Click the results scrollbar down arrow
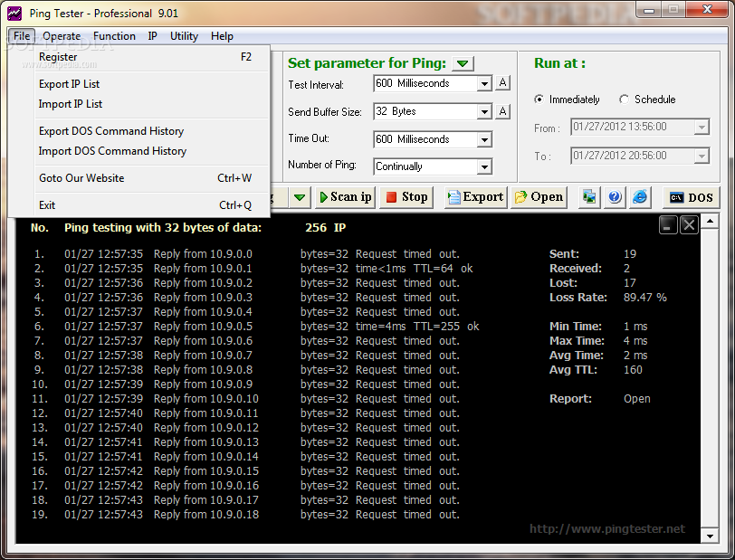Screen dimensions: 735x560 (710, 536)
